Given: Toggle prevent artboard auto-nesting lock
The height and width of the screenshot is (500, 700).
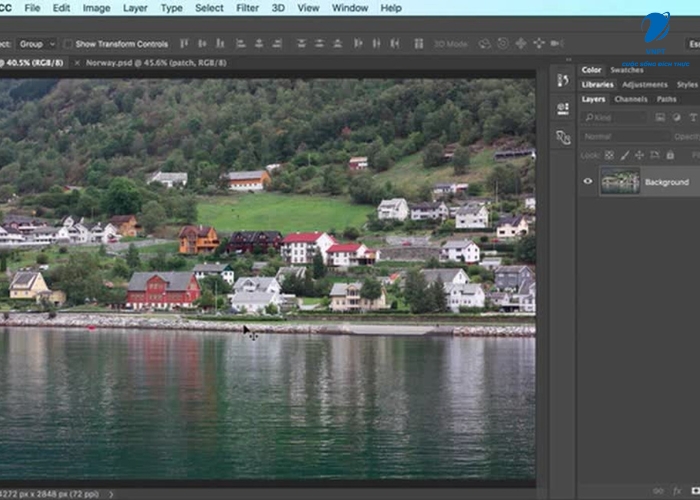Looking at the screenshot, I should 654,155.
